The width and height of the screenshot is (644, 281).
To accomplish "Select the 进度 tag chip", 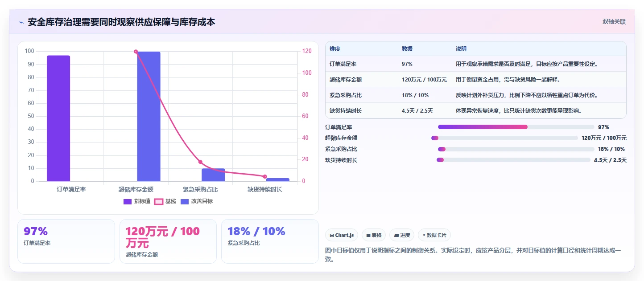I will click(402, 235).
